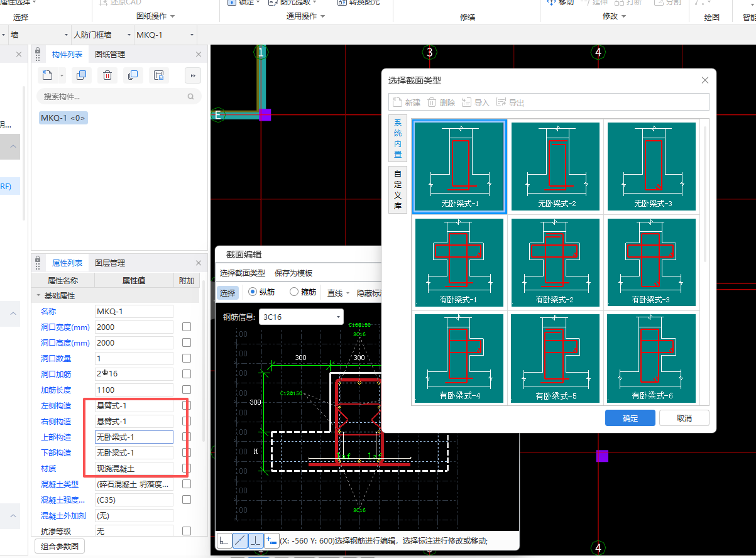Screen dimensions: 756x558
Task: Tick the 附加 checkbox for 洞口加筋
Action: click(187, 374)
